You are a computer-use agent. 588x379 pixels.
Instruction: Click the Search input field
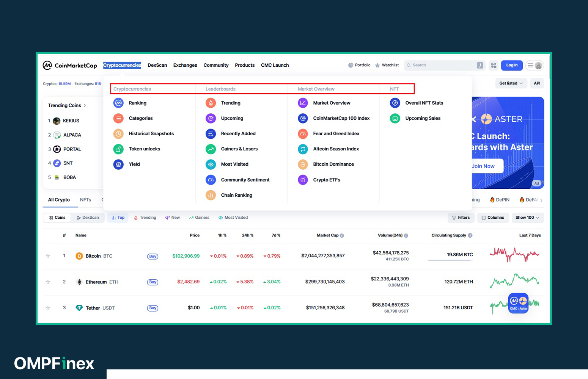445,65
